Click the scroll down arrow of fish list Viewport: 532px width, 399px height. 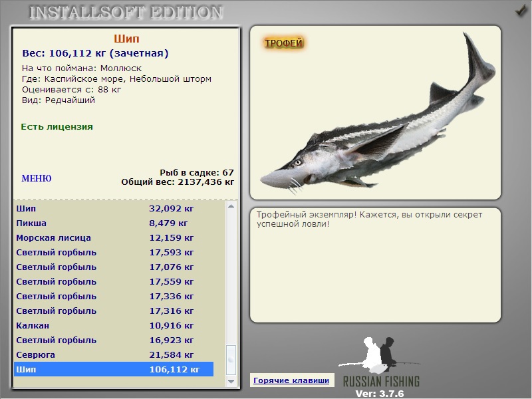[231, 382]
